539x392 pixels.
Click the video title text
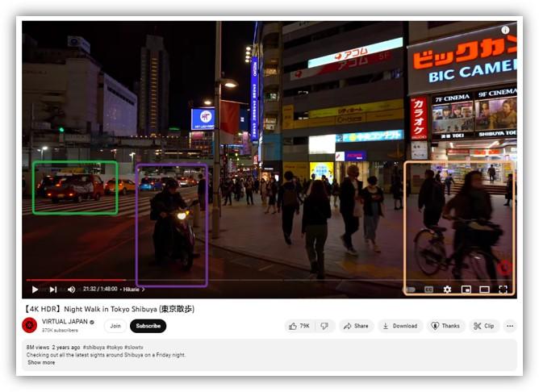tap(109, 309)
